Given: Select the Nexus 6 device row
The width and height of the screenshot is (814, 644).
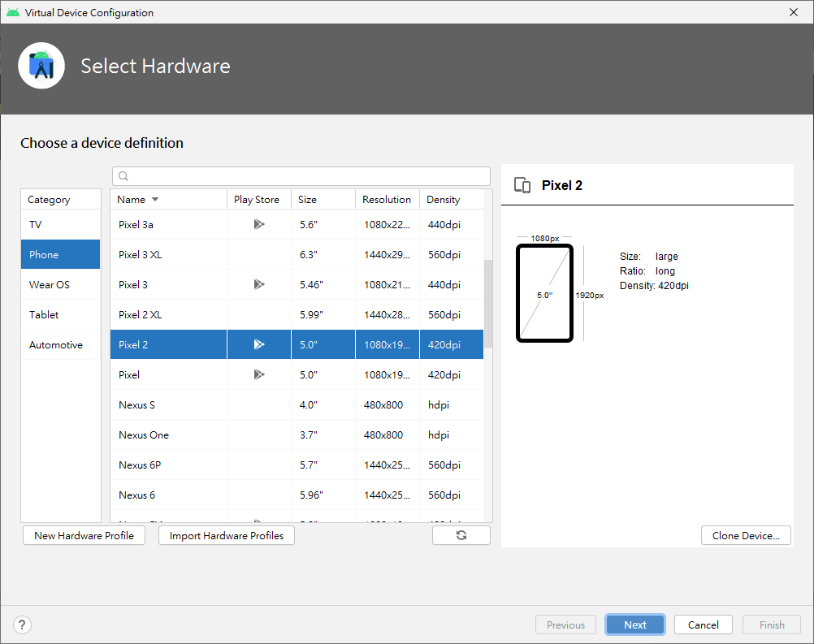Looking at the screenshot, I should pyautogui.click(x=297, y=495).
